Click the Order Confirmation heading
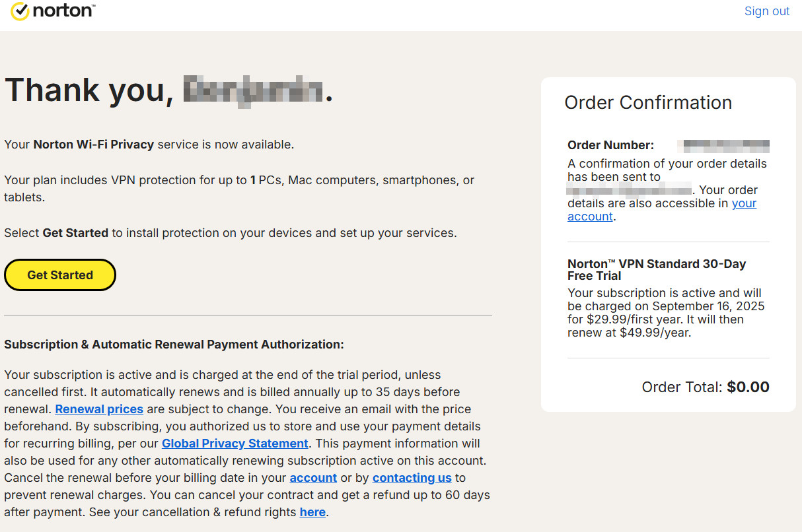 click(648, 103)
